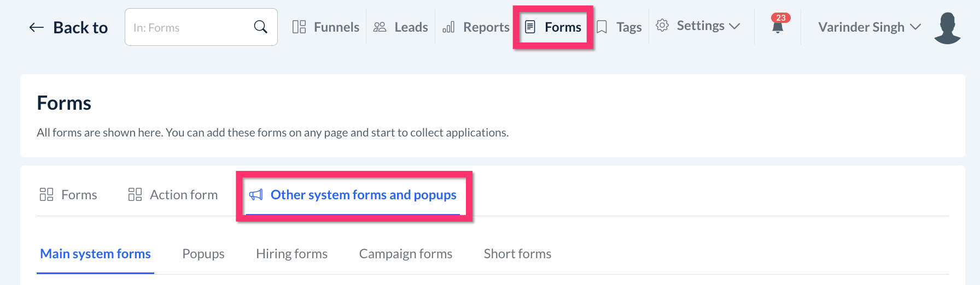
Task: View the Campaign forms subtab
Action: click(x=406, y=254)
